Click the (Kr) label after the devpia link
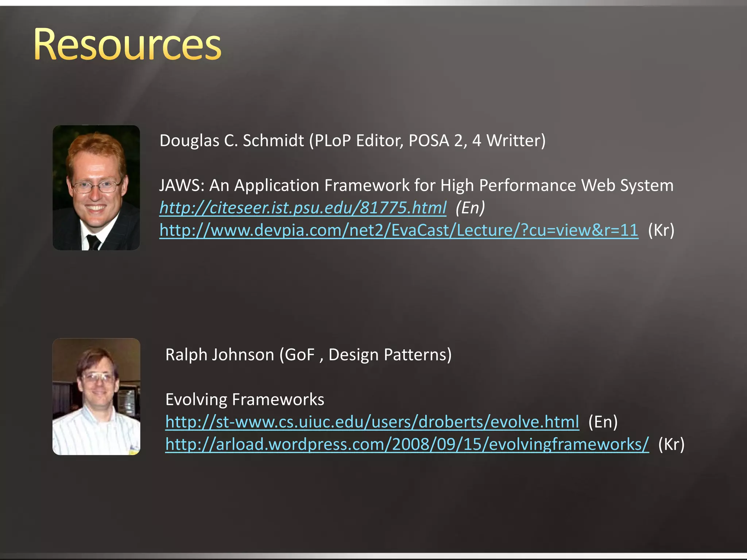This screenshot has width=747, height=560. coord(661,230)
